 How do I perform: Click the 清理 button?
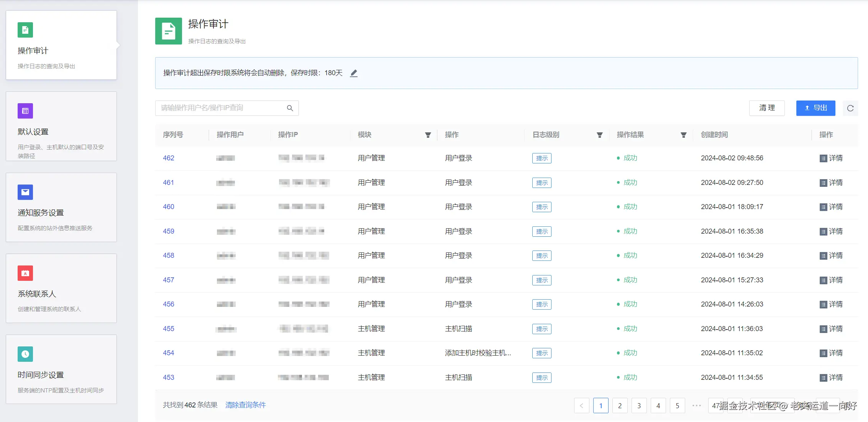(766, 108)
